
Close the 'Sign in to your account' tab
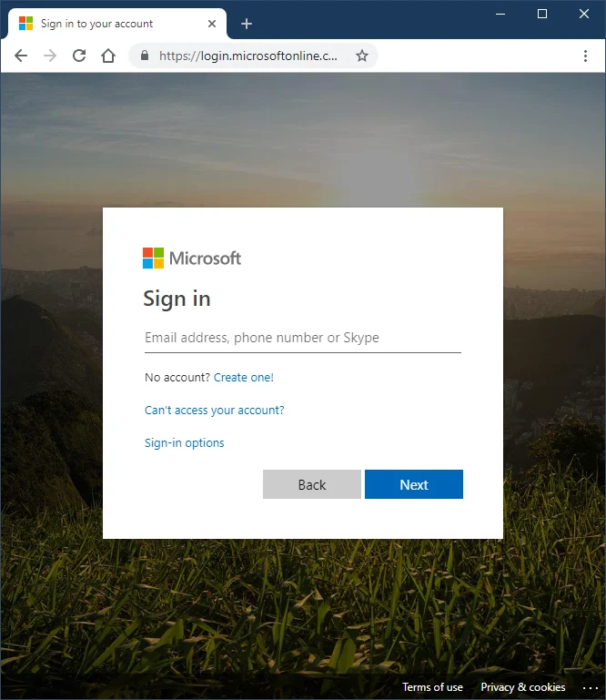click(212, 24)
